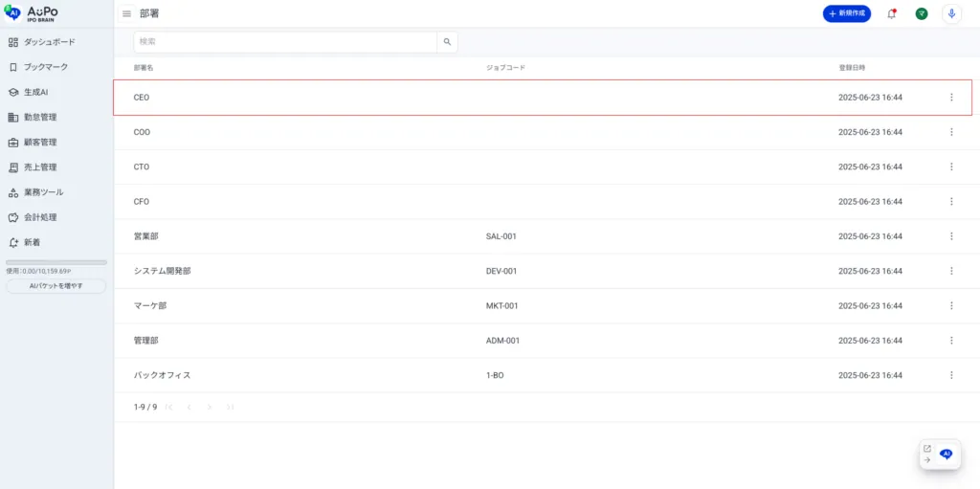
Task: Open the more options menu for CFO
Action: (x=951, y=201)
